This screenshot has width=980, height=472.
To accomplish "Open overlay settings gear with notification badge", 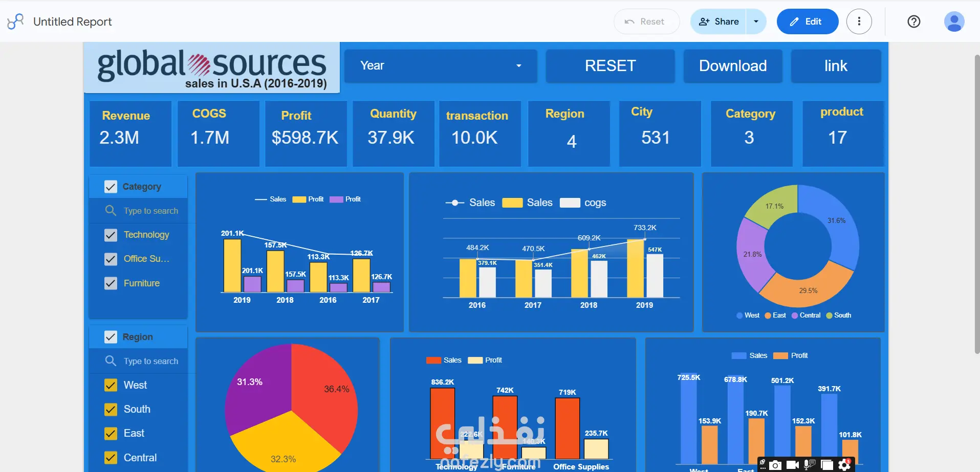I will coord(844,465).
